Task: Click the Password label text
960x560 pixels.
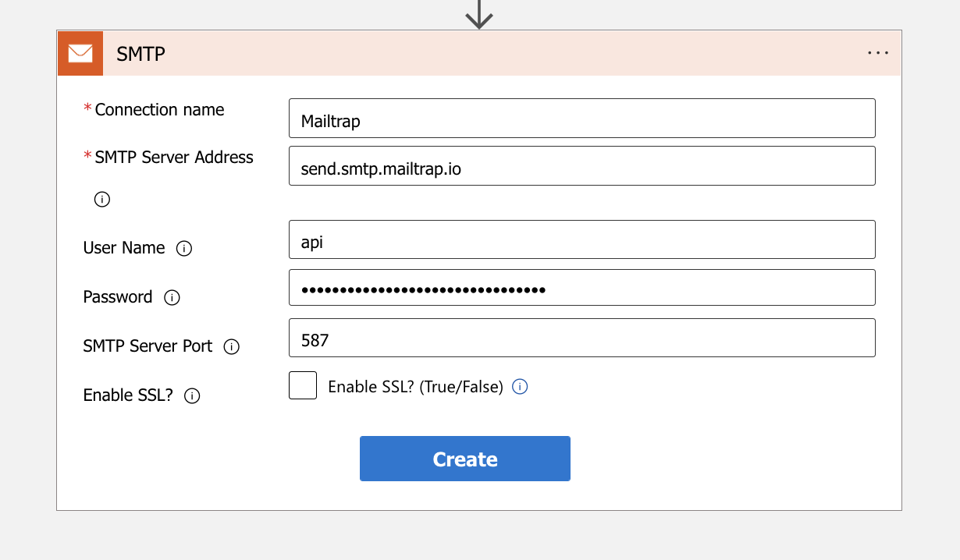Action: pyautogui.click(x=118, y=297)
